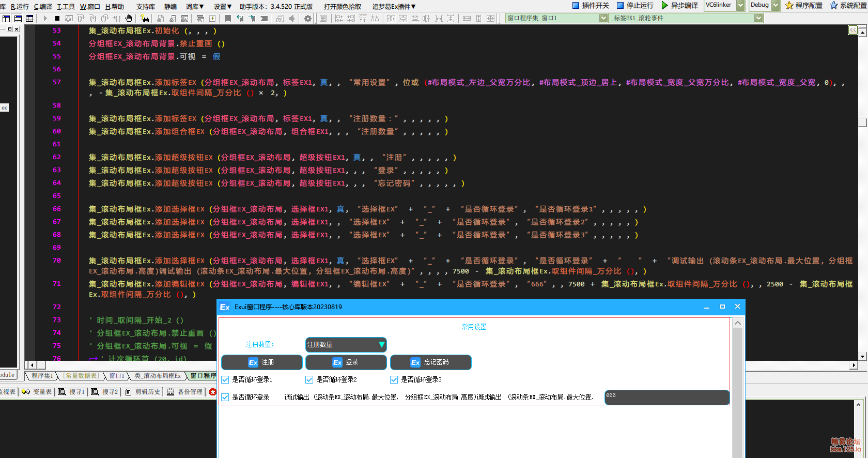The width and height of the screenshot is (868, 458).
Task: Click the 程序配置 star icon
Action: (789, 6)
